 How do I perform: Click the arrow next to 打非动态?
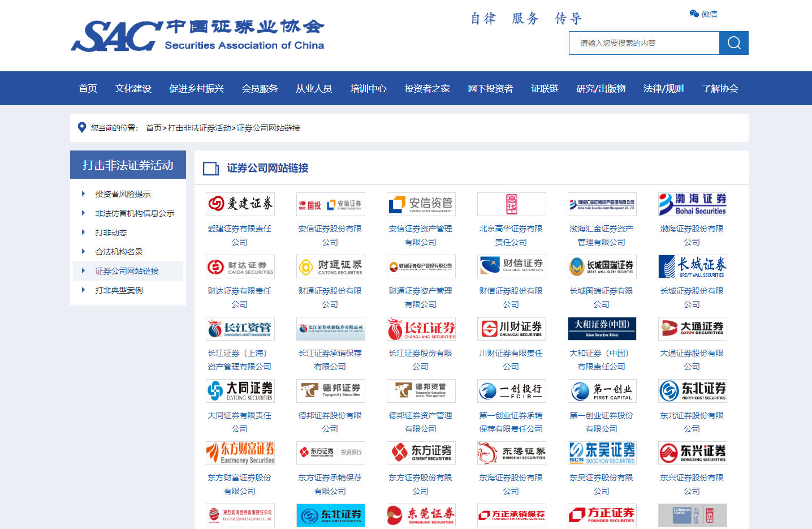(x=83, y=233)
